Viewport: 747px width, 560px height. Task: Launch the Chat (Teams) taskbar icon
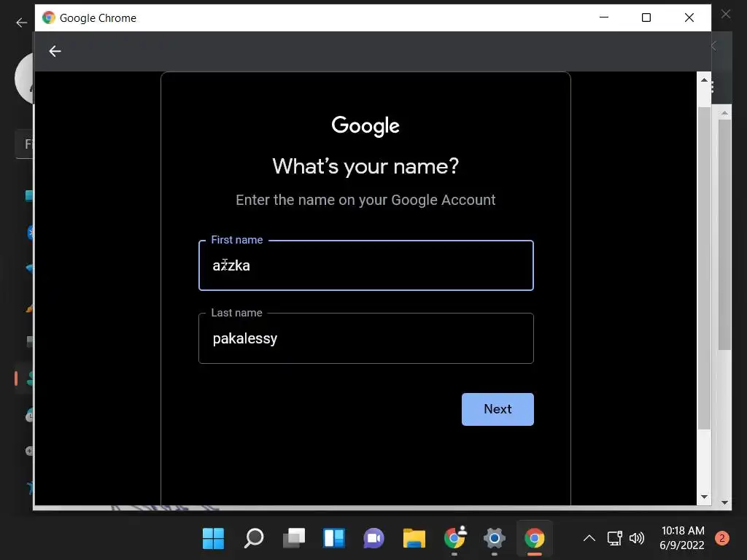pyautogui.click(x=374, y=538)
